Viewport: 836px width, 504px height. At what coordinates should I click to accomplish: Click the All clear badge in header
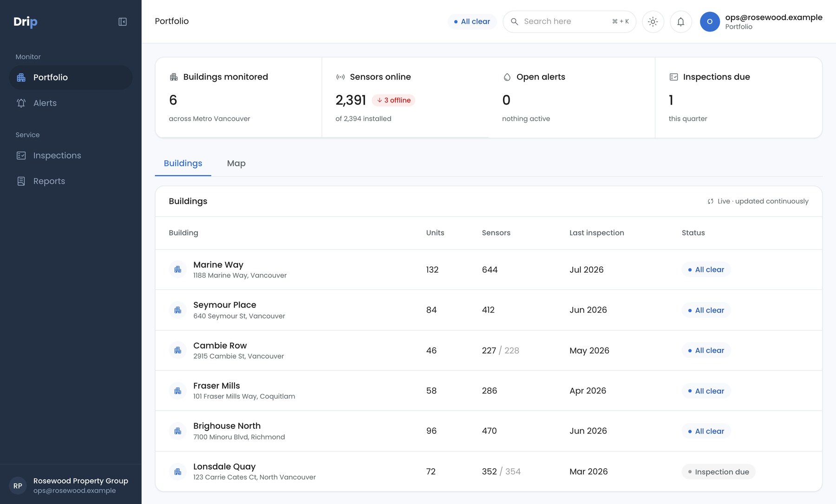click(x=472, y=22)
